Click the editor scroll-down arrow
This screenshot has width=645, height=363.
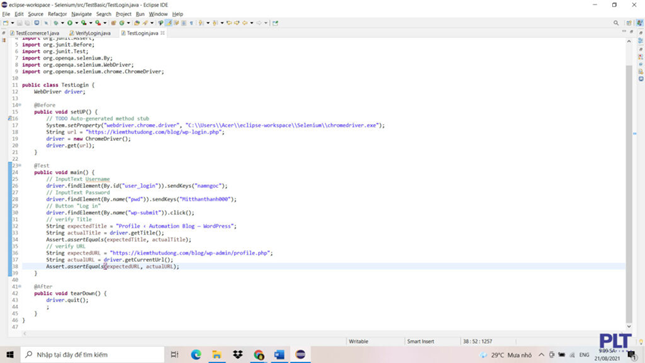click(x=629, y=327)
